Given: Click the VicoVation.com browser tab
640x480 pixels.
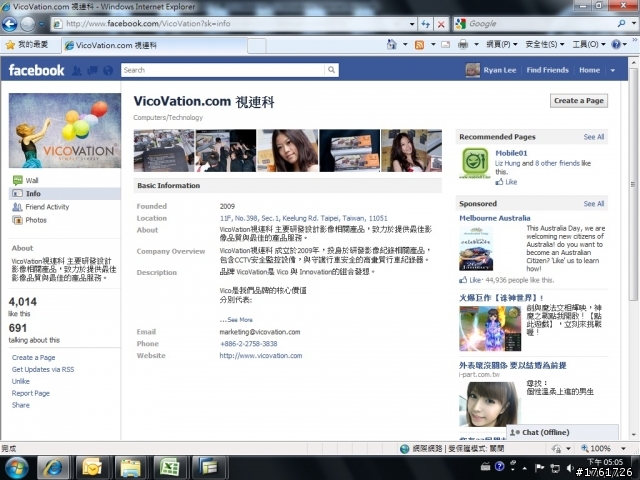Looking at the screenshot, I should [154, 45].
